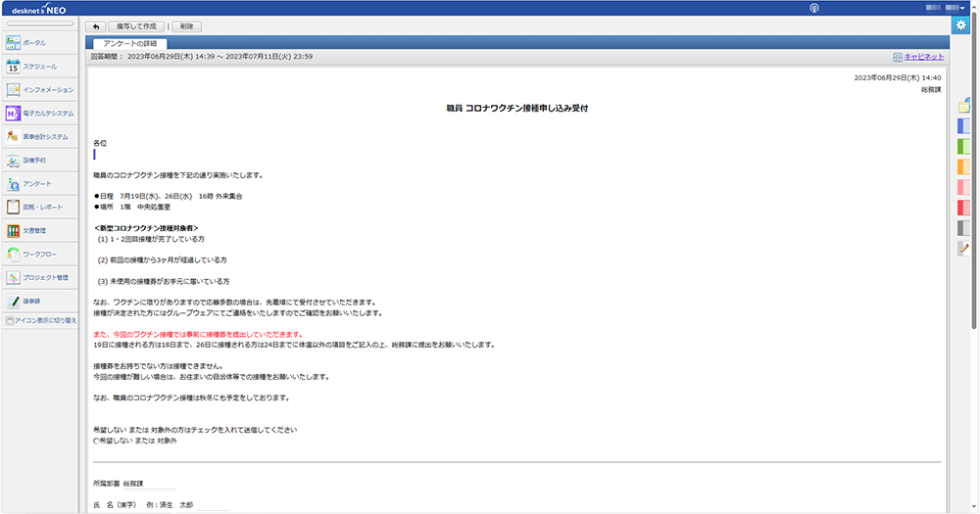
Task: Open the yellow sticky note icon
Action: point(964,106)
